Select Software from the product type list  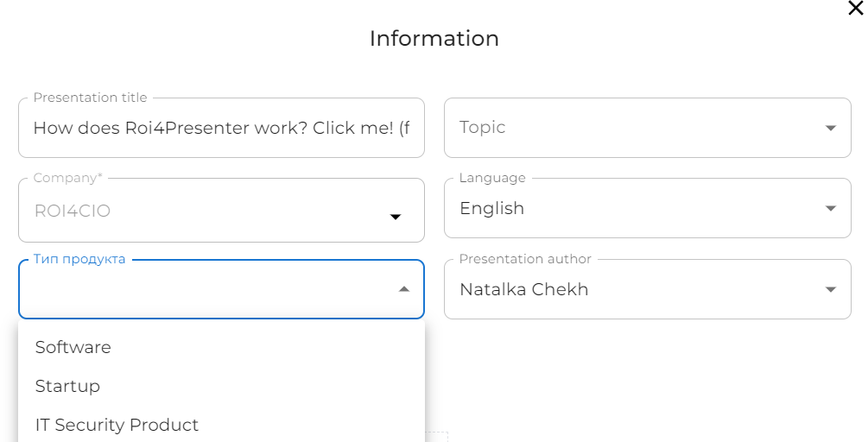click(73, 347)
